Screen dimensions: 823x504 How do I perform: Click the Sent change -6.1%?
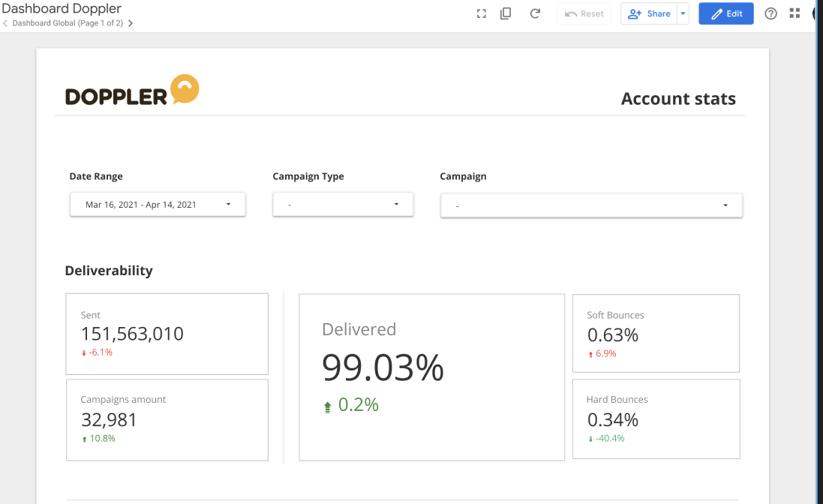point(97,352)
